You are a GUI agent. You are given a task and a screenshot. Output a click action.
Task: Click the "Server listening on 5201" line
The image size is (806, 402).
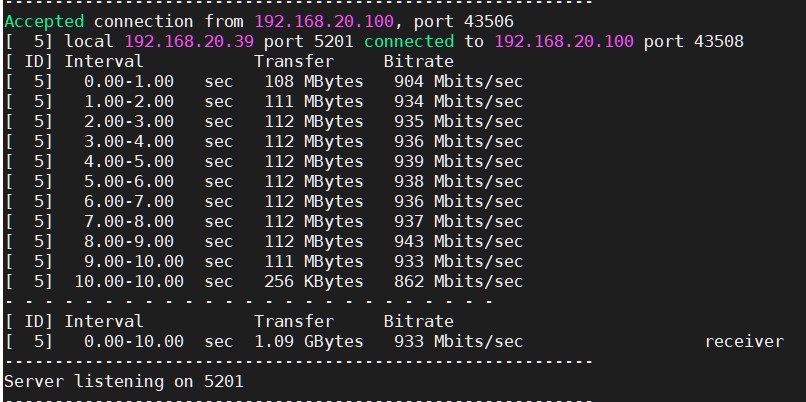tap(124, 381)
